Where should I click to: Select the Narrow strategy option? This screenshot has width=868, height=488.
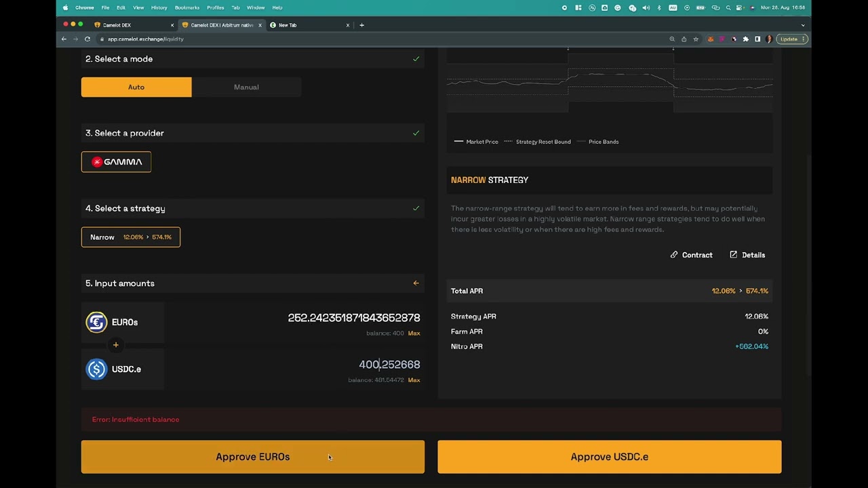point(131,237)
